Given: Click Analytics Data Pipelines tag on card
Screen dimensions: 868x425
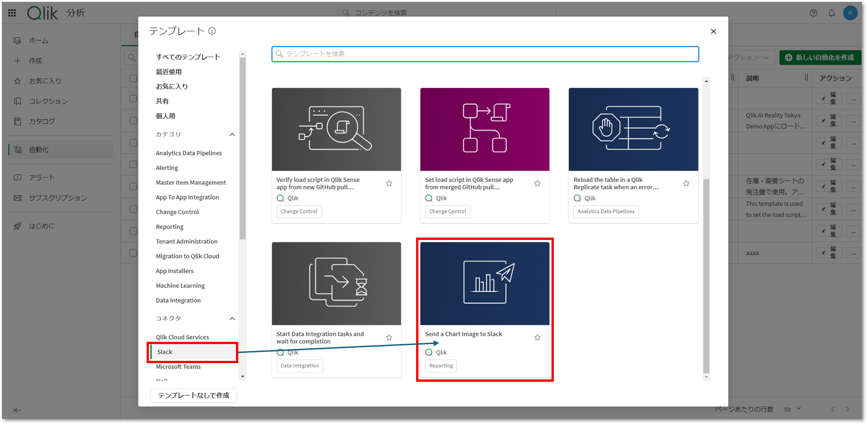Looking at the screenshot, I should coord(606,212).
